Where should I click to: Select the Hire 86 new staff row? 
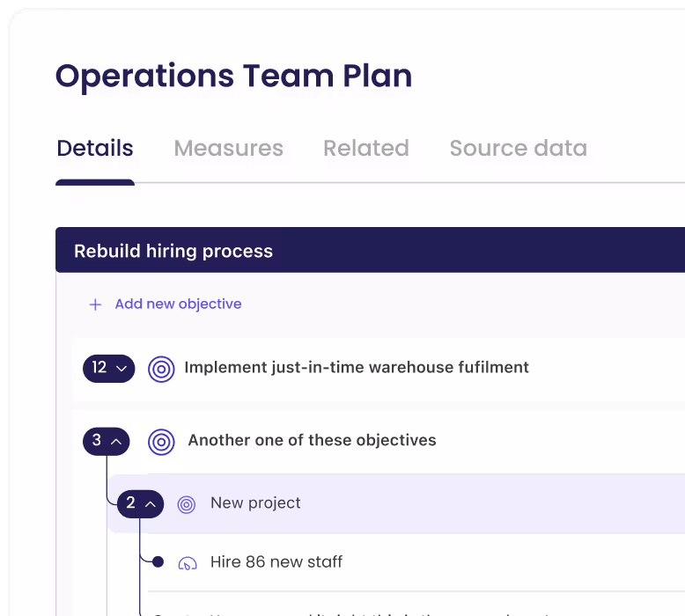pos(416,562)
